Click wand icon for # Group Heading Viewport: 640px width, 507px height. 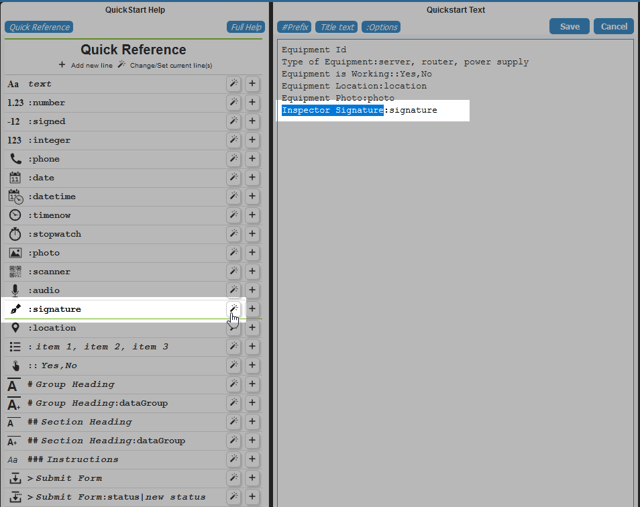[x=234, y=384]
